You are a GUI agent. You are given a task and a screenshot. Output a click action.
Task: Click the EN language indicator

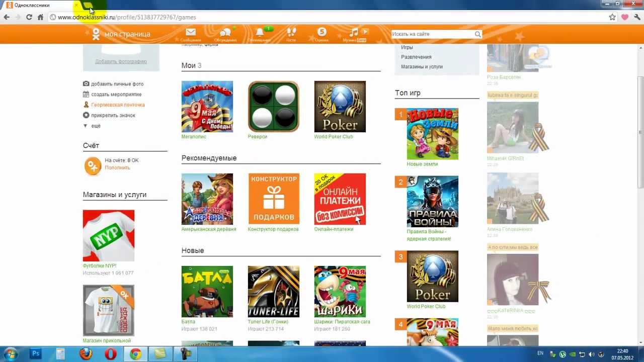tap(540, 353)
